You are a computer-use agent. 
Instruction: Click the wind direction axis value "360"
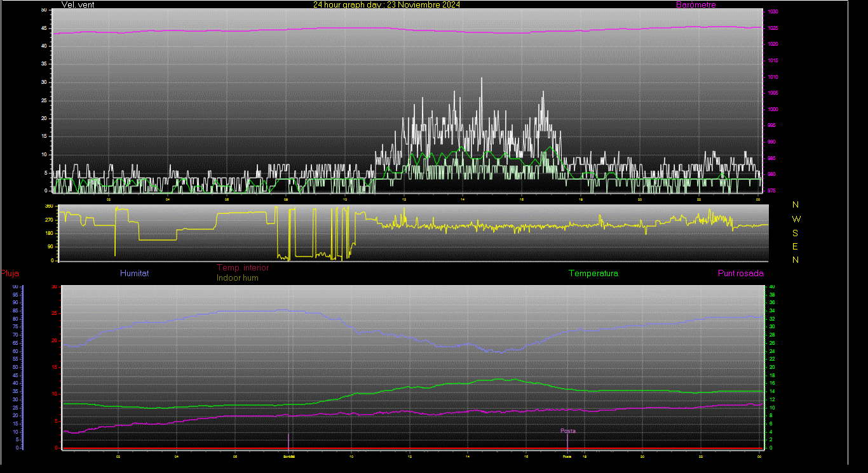coord(49,206)
